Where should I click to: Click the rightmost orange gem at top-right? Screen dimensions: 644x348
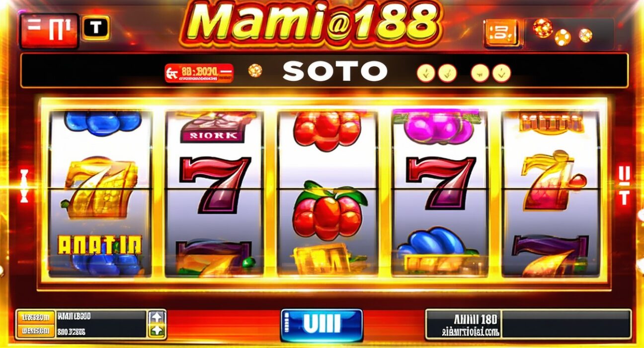pos(585,35)
